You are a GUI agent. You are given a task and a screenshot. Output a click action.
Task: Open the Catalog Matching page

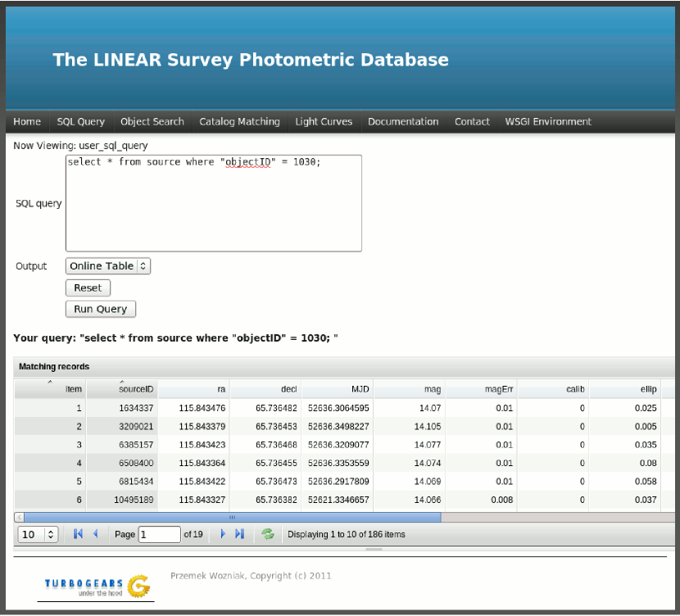coord(239,121)
